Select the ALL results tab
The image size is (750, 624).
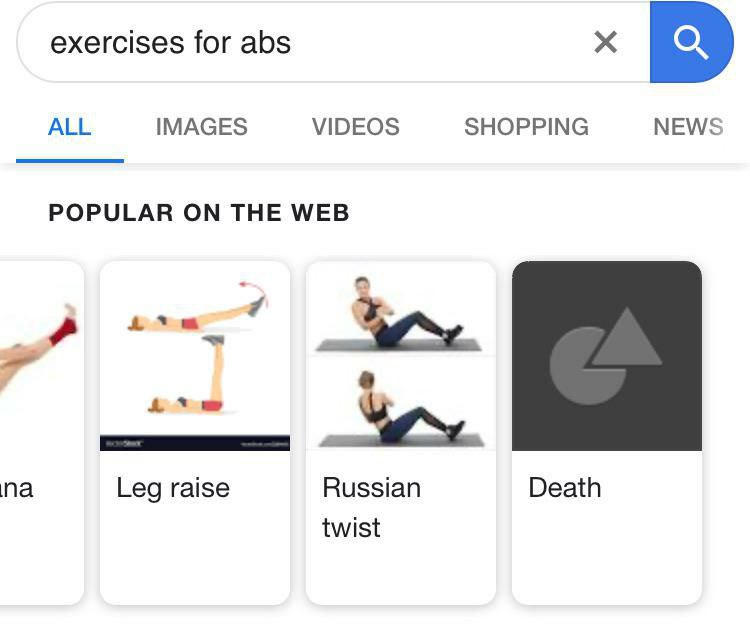click(x=69, y=127)
